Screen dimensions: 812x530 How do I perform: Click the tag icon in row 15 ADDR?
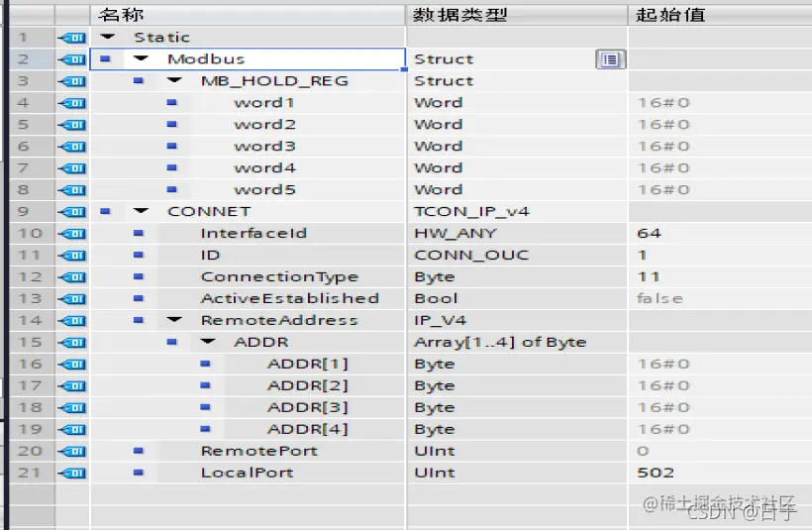pos(72,343)
